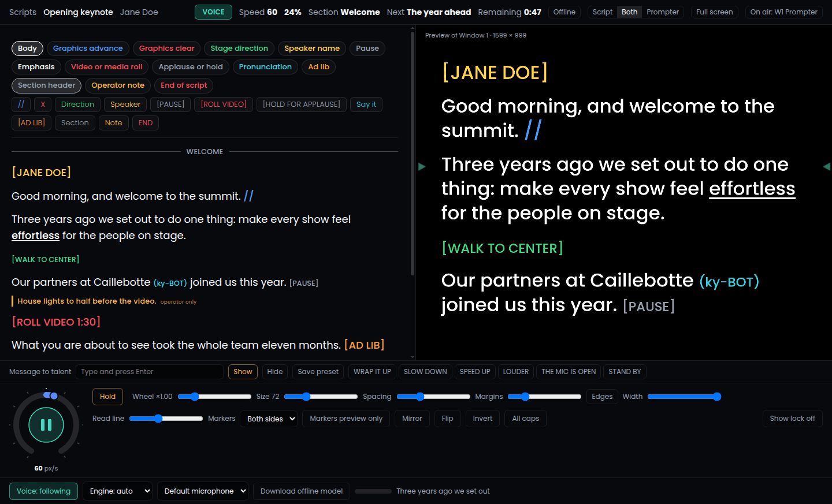Open the Scripts menu
The image size is (832, 504).
pos(23,12)
